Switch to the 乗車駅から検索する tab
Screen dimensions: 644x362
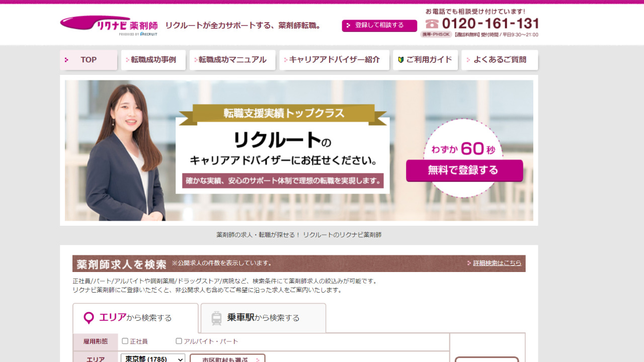tap(263, 318)
